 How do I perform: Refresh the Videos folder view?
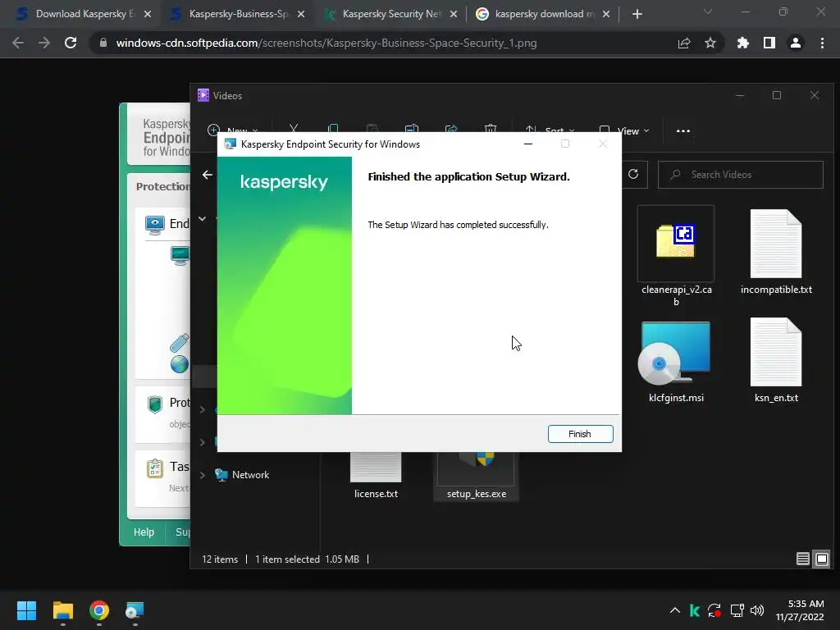pos(633,174)
